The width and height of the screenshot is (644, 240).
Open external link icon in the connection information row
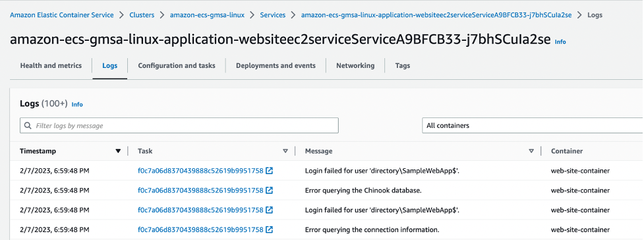point(270,229)
